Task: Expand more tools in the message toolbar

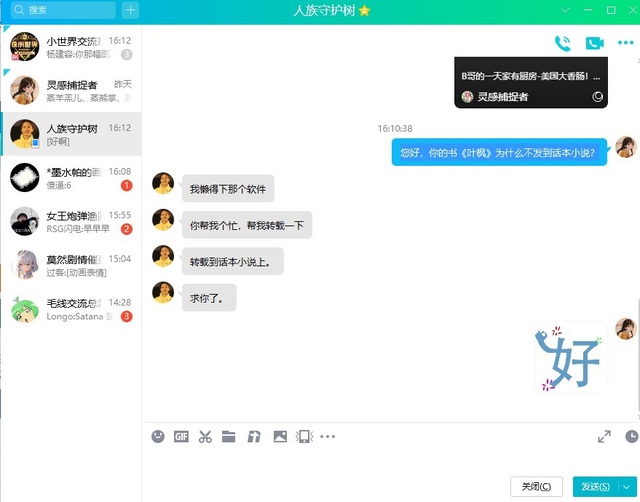Action: 328,437
